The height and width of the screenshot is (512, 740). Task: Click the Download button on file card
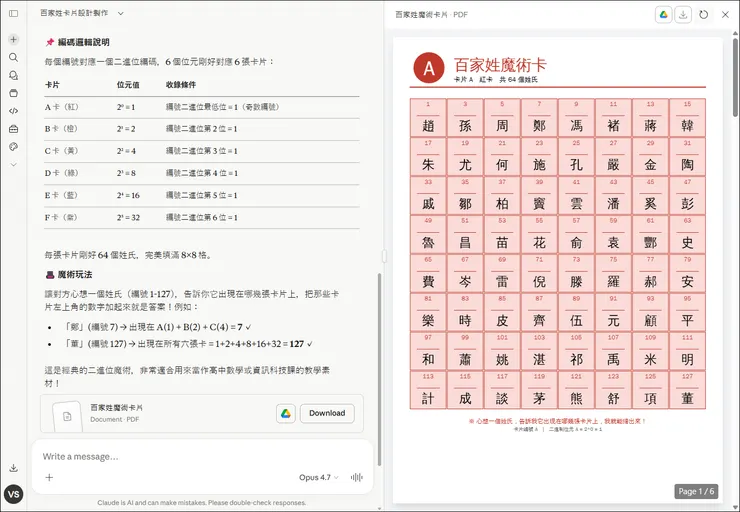pos(327,413)
